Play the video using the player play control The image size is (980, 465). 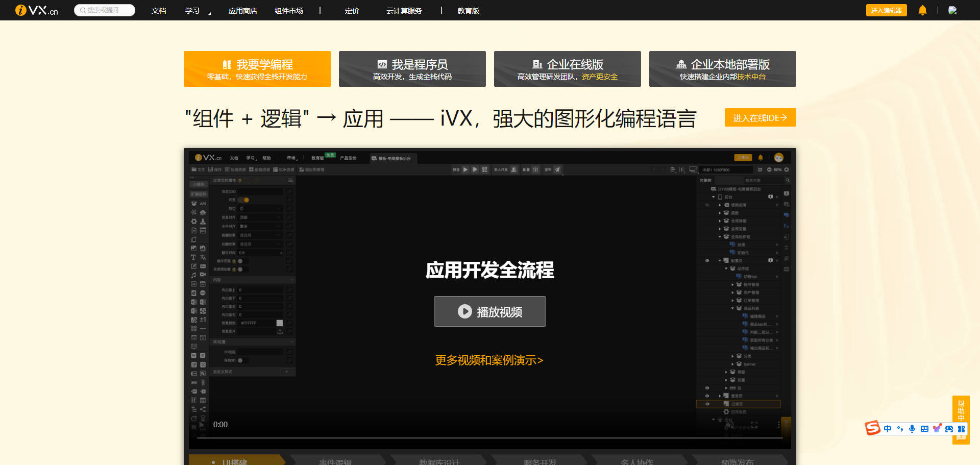(x=202, y=425)
